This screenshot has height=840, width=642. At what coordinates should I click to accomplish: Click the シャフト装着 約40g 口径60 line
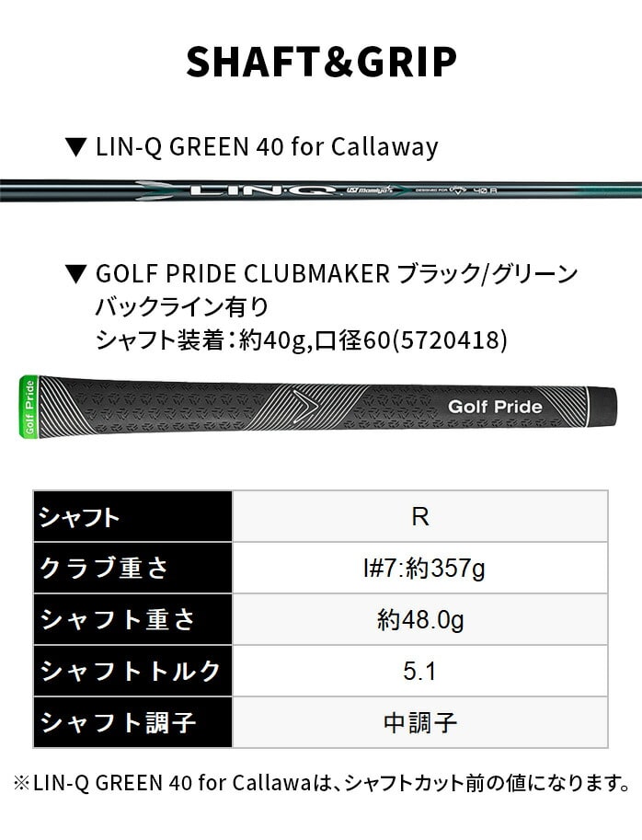[x=302, y=339]
